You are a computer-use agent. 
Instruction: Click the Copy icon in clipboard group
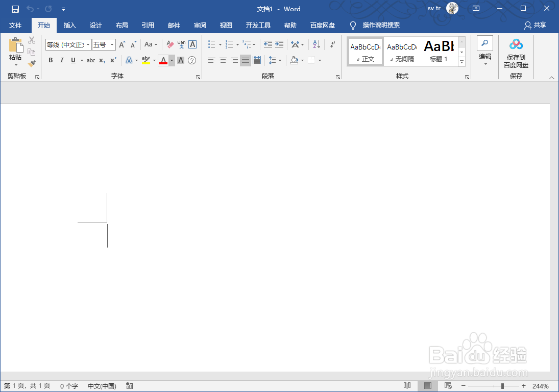coord(32,52)
